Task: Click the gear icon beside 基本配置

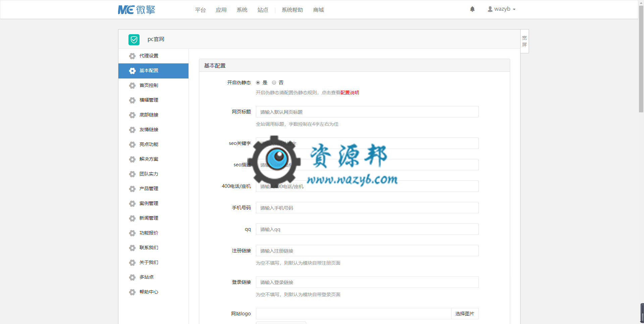Action: pos(132,71)
